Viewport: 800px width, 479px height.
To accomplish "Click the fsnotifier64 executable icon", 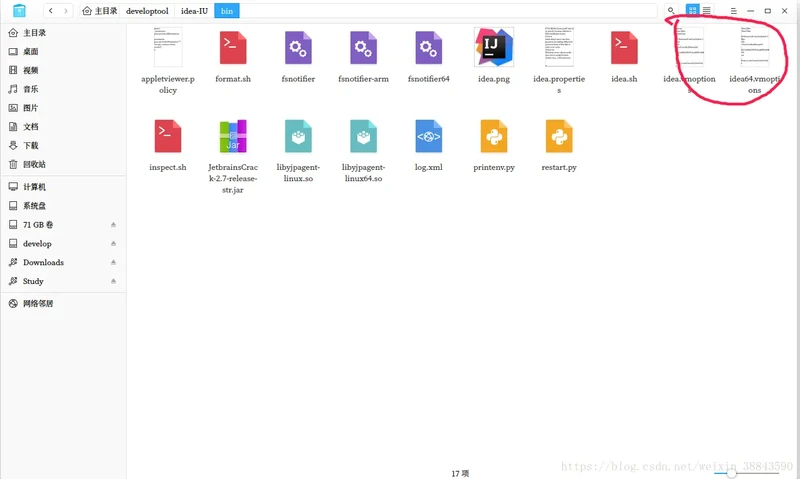I will [428, 48].
